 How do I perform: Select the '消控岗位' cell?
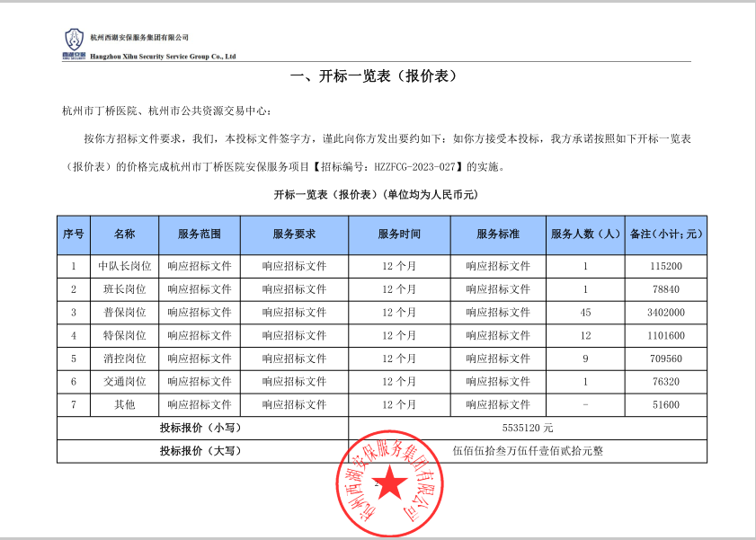tap(124, 359)
